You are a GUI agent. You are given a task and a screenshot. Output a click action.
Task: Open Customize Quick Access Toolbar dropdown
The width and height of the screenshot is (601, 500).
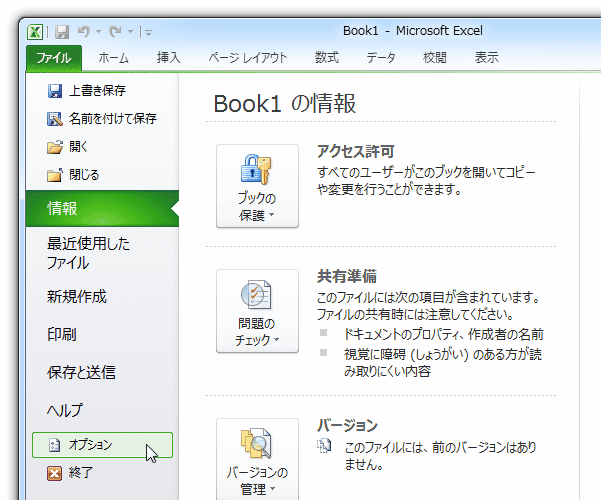pyautogui.click(x=148, y=33)
